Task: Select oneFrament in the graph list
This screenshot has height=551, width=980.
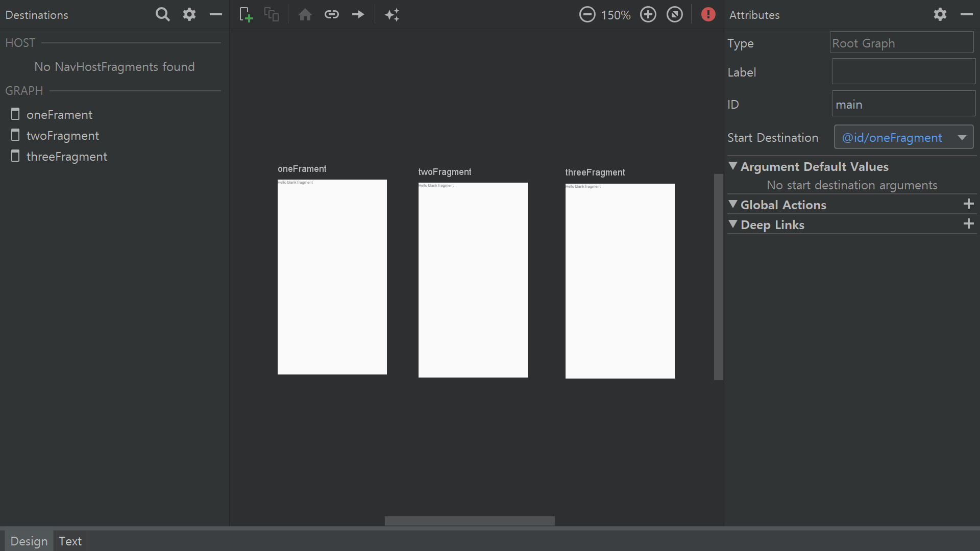Action: coord(59,115)
